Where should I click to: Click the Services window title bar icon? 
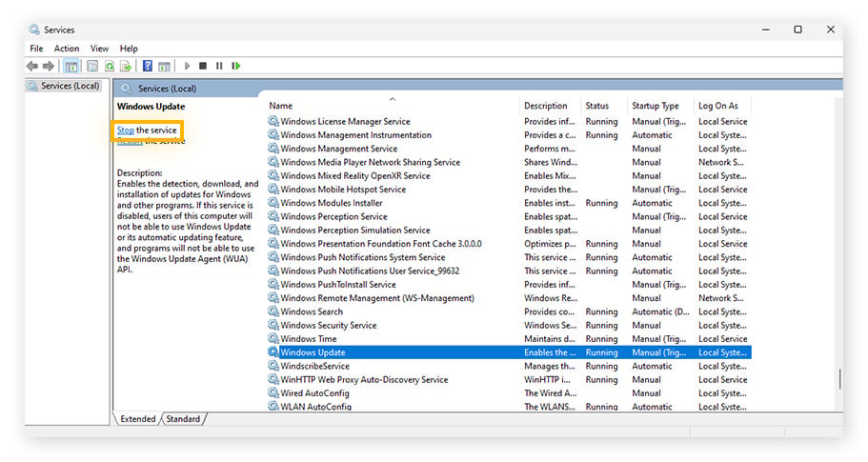pos(34,30)
